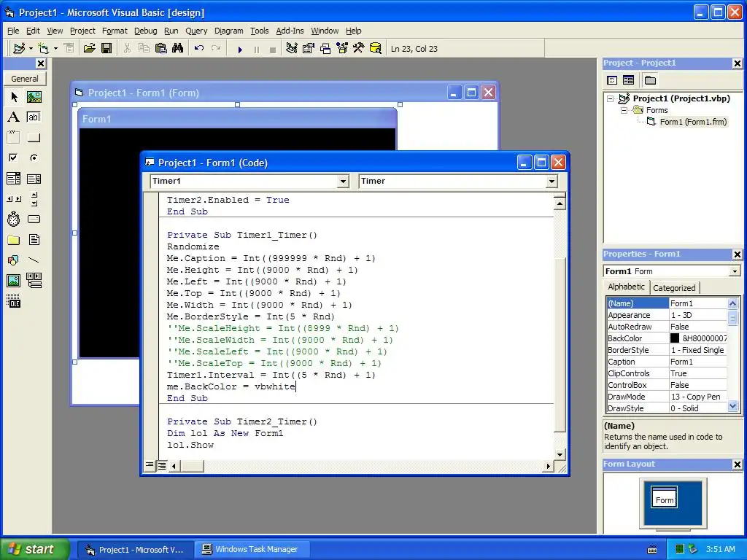
Task: Select the Image tool in toolbox
Action: click(x=14, y=281)
